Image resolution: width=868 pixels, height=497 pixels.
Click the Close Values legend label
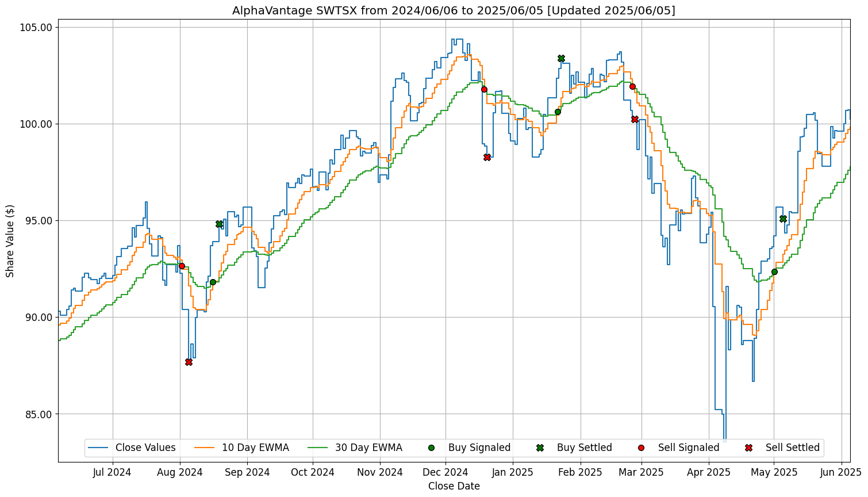tap(145, 448)
